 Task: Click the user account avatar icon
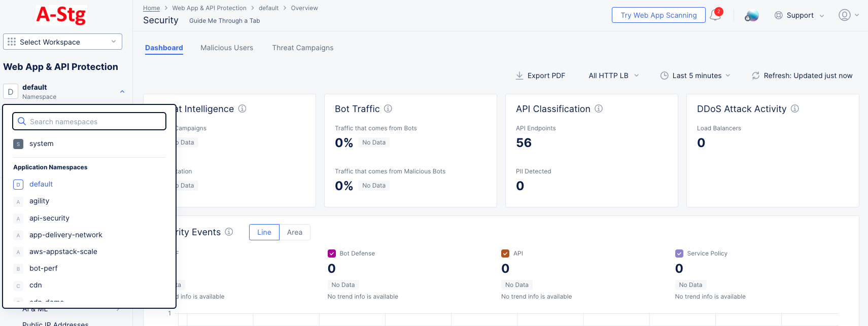[844, 15]
